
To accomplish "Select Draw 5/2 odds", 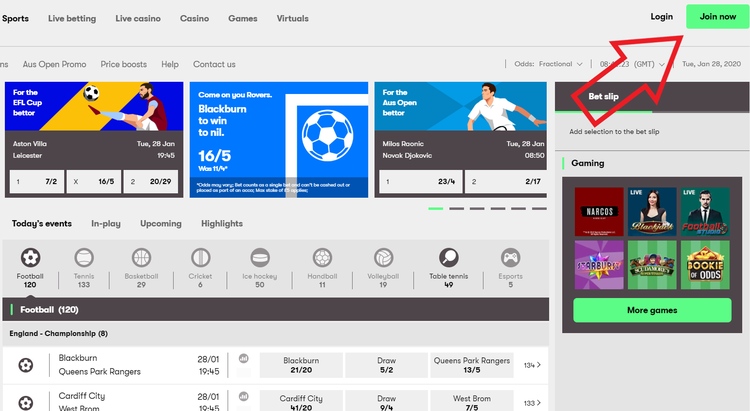I will 386,365.
